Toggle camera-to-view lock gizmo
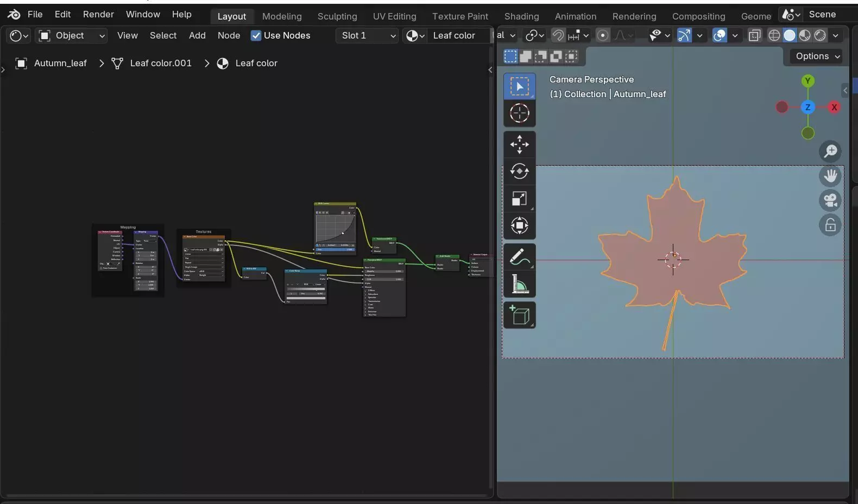This screenshot has width=858, height=504. [830, 225]
